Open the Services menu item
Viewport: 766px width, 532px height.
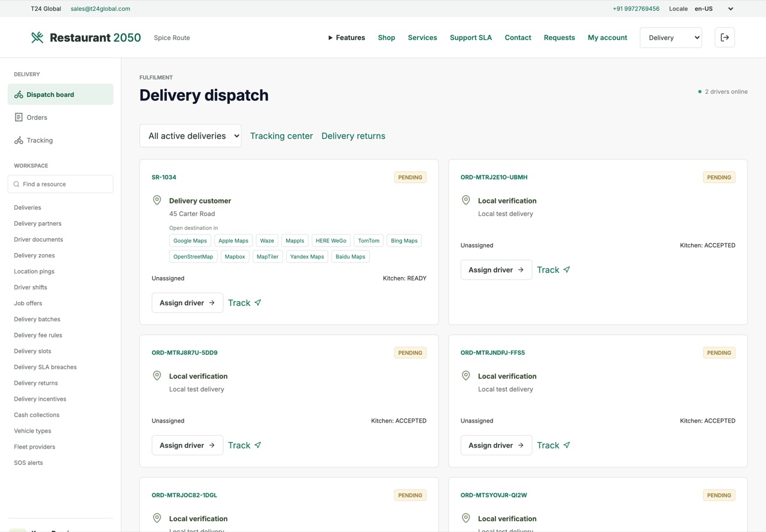tap(422, 38)
